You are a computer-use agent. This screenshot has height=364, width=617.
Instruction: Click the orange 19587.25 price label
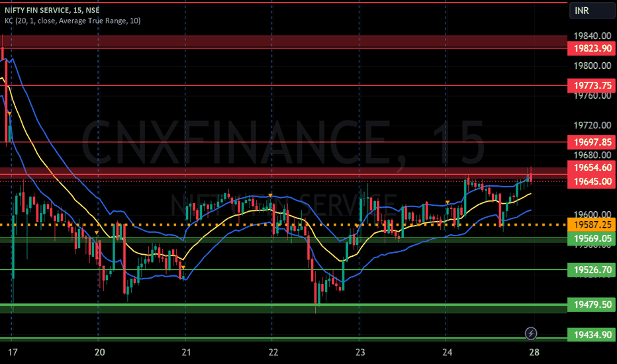click(x=591, y=225)
